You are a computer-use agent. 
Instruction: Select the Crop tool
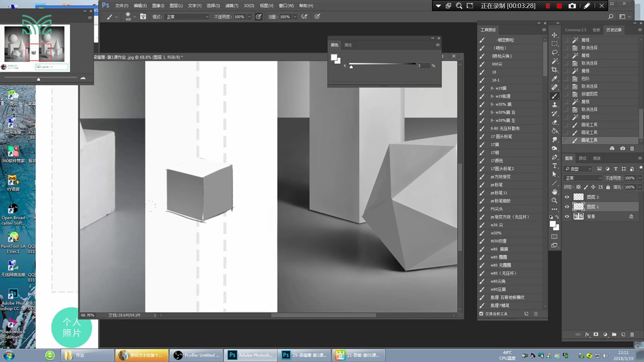tap(554, 70)
